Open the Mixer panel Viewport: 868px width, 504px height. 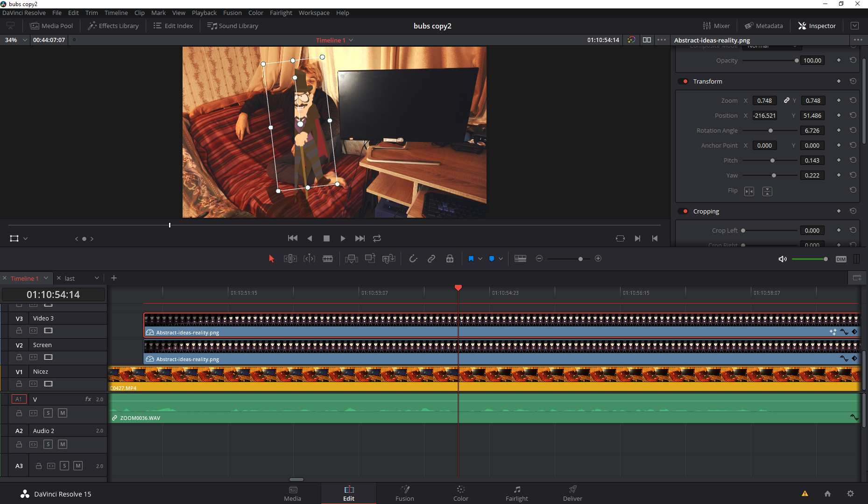click(716, 26)
